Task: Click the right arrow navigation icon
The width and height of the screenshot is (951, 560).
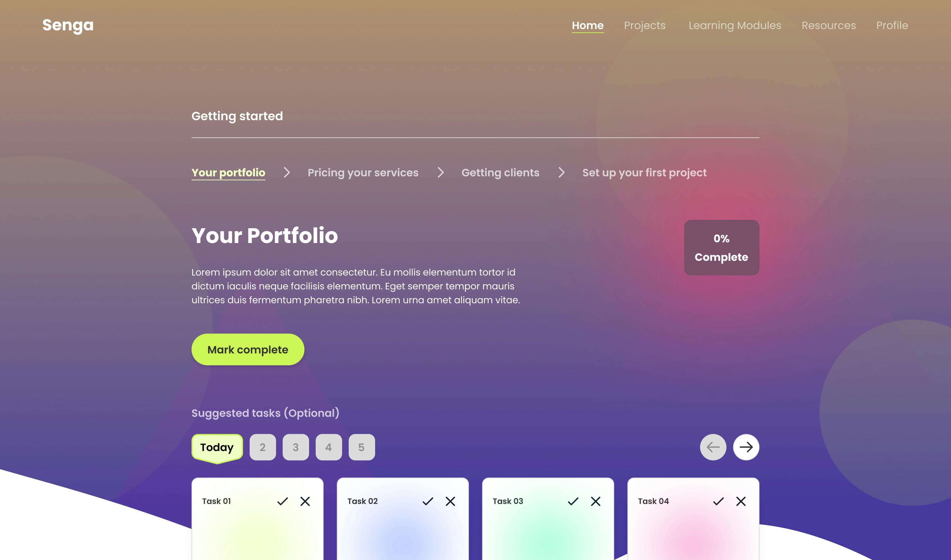Action: point(745,447)
